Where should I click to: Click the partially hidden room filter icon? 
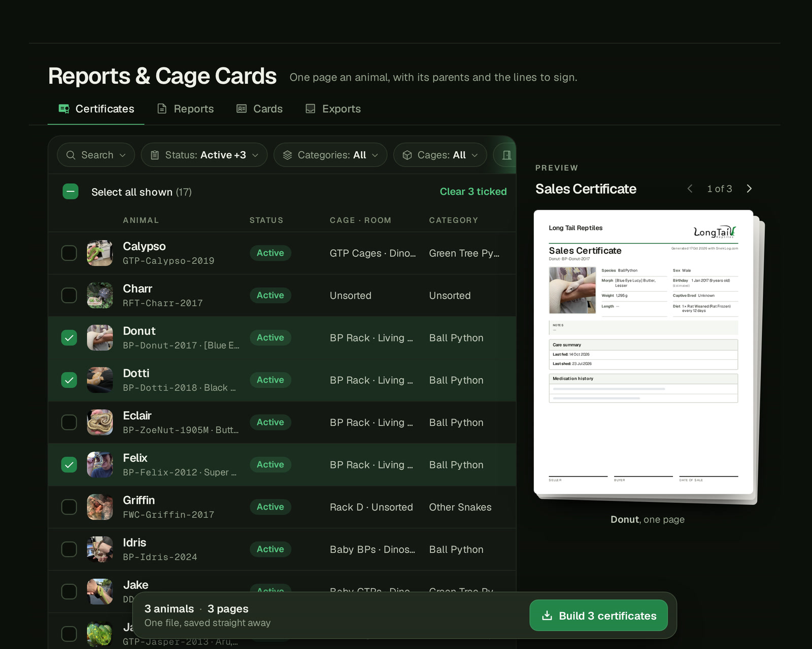506,155
